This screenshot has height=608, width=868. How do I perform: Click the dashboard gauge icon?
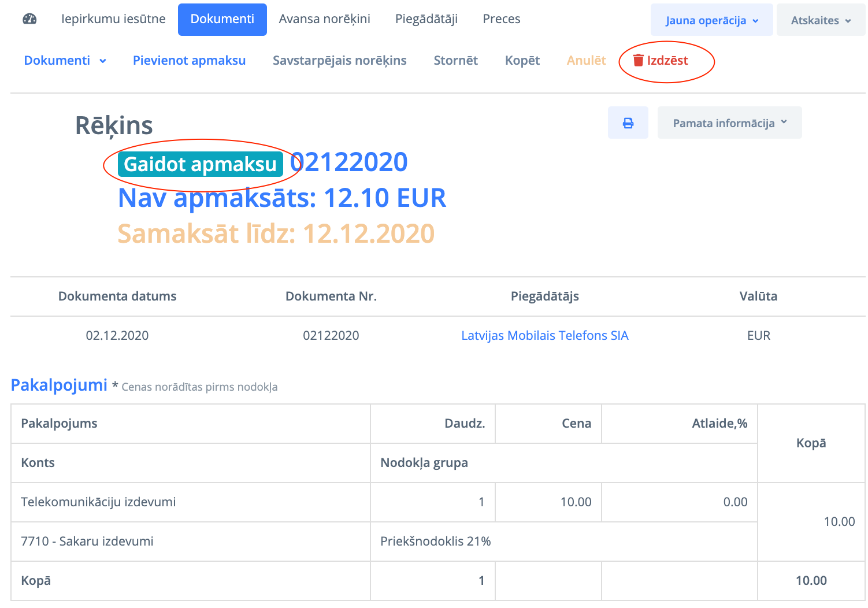[29, 19]
